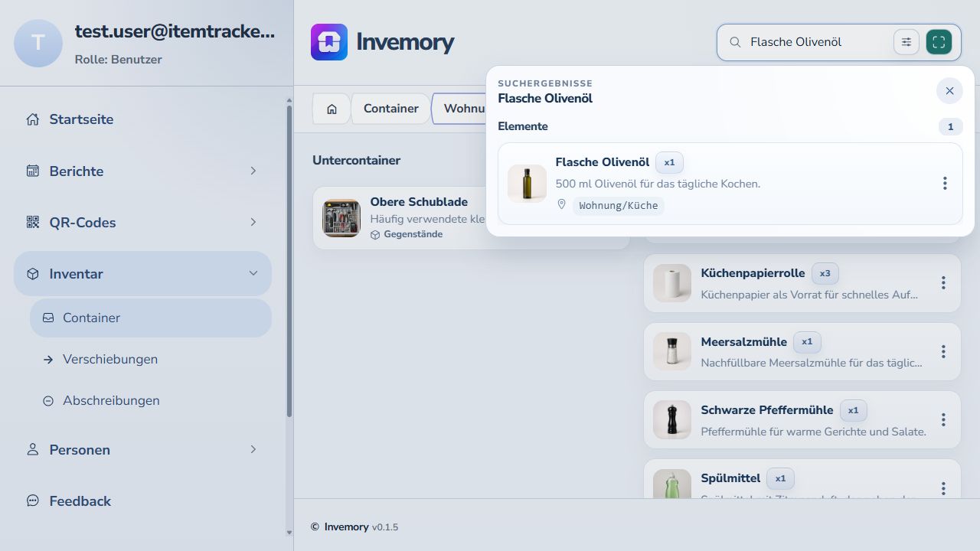980x551 pixels.
Task: Click the home breadcrumb icon
Action: coord(332,109)
